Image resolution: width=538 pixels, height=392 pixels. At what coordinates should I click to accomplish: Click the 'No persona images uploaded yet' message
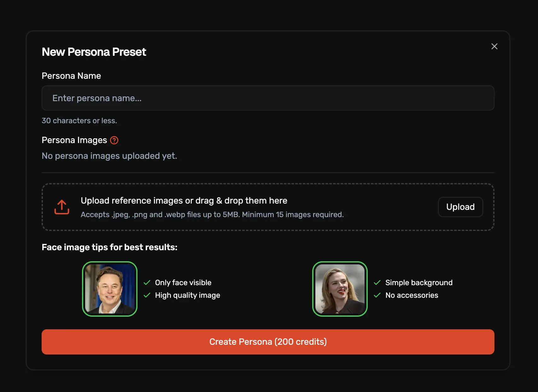(109, 156)
